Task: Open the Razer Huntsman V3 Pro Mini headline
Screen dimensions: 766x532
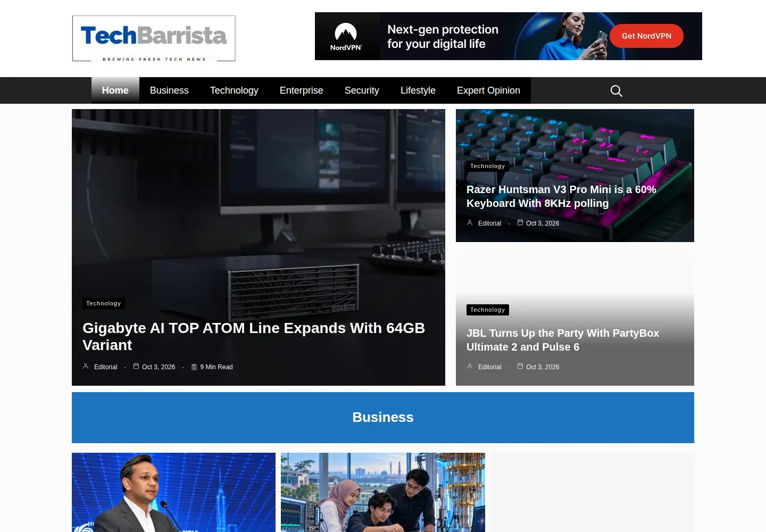Action: 561,196
